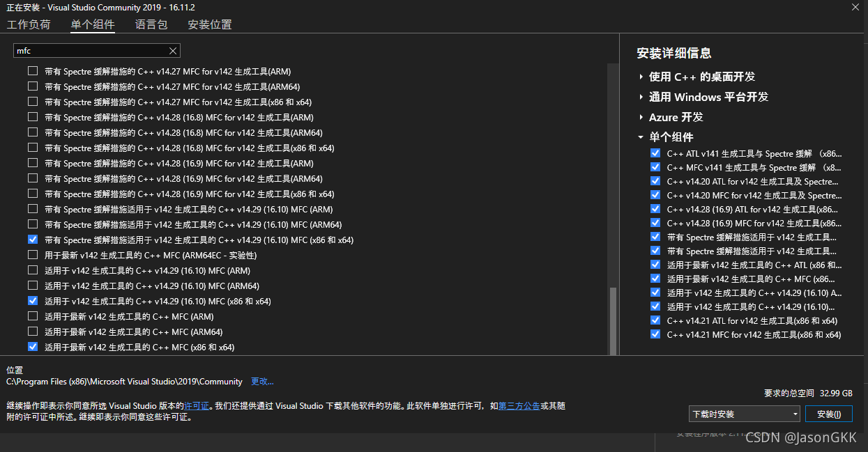Click the component list vertical scrollbar thumb

(x=613, y=321)
